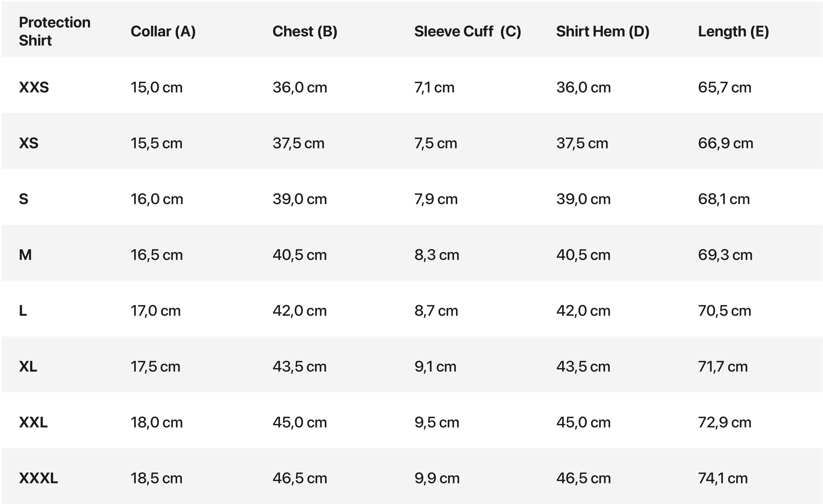Click the Protection Shirt column header
This screenshot has height=504, width=823.
click(55, 31)
